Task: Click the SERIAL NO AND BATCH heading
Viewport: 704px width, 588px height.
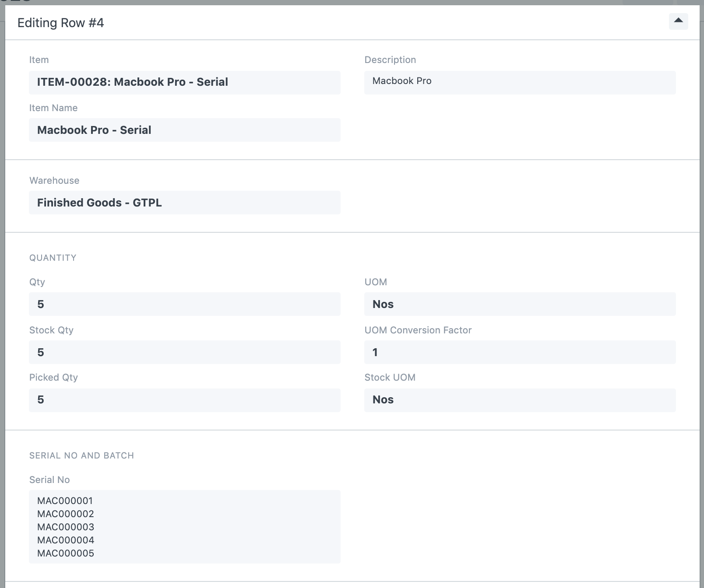Action: [81, 455]
